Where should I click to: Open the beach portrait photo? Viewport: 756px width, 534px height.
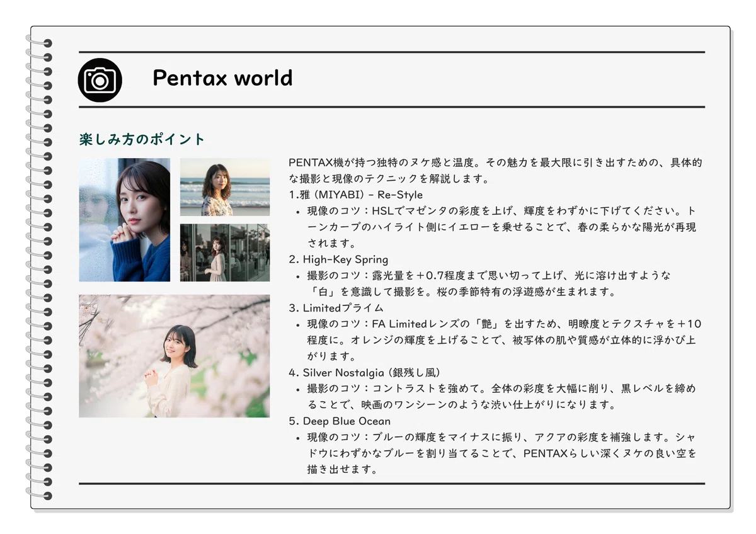click(225, 187)
